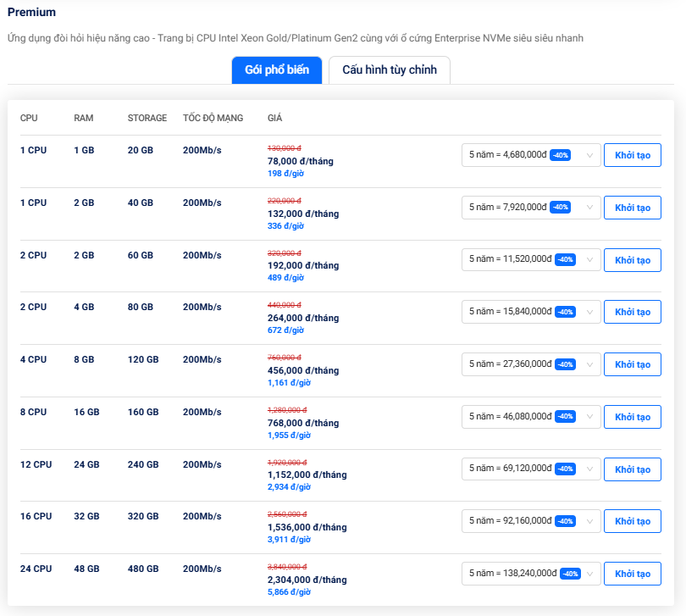The height and width of the screenshot is (616, 686).
Task: Open the 5 năm = 4,680,000đ billing dropdown
Action: pyautogui.click(x=531, y=155)
